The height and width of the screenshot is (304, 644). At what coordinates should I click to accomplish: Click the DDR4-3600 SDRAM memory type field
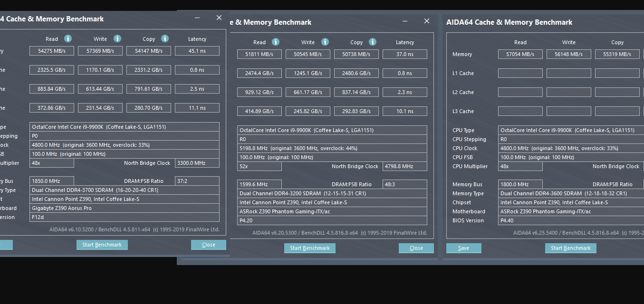(x=571, y=193)
